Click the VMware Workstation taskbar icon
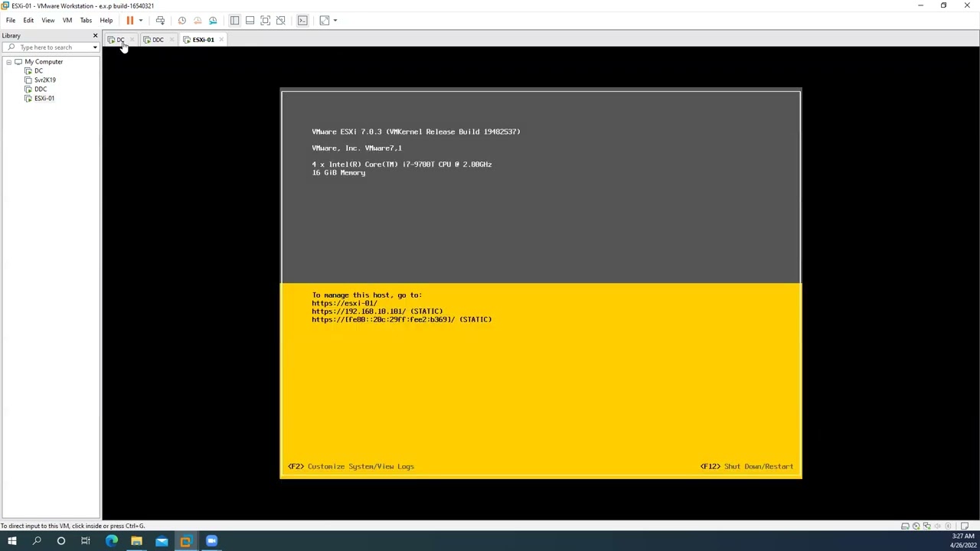980x551 pixels. (x=186, y=542)
